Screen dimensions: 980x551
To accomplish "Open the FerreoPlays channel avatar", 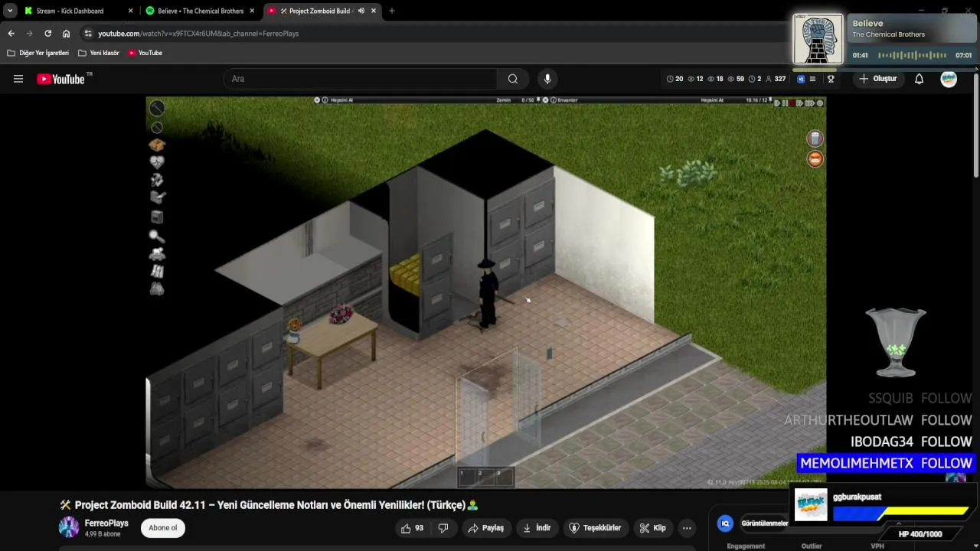I will (x=69, y=527).
